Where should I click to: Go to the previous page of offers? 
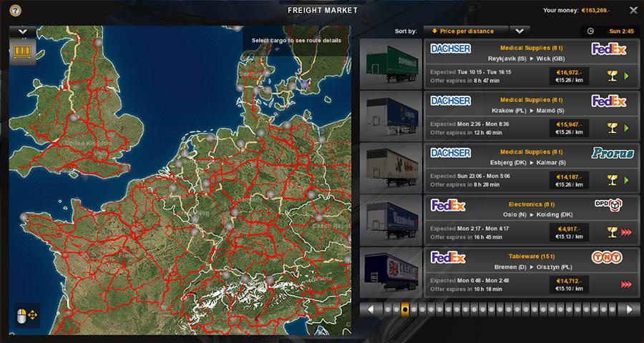click(x=371, y=309)
